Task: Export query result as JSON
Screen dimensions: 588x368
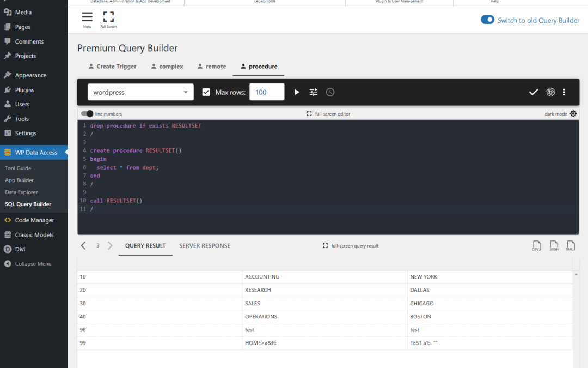Action: tap(554, 245)
